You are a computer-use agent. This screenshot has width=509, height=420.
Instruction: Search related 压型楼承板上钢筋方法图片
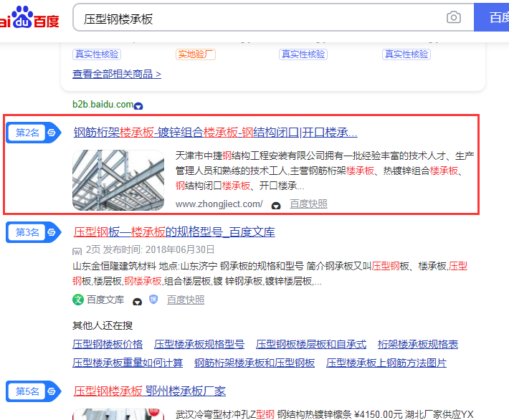click(386, 363)
